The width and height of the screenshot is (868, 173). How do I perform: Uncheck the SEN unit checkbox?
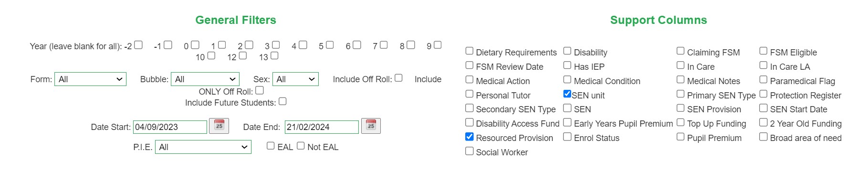(567, 94)
